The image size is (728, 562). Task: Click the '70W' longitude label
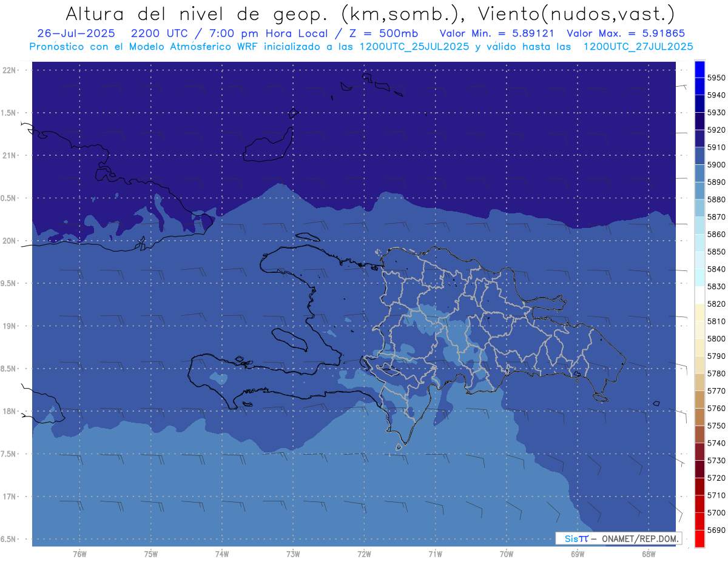tap(507, 554)
